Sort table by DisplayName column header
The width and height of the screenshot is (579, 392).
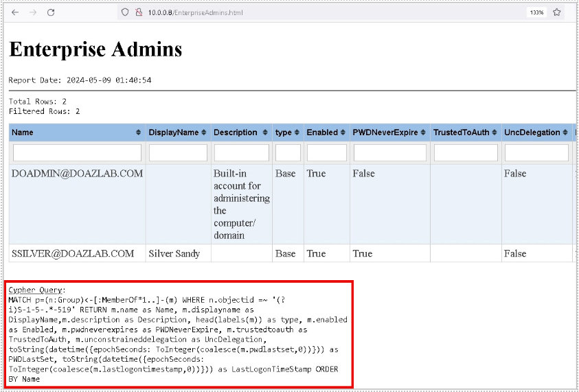pyautogui.click(x=178, y=132)
